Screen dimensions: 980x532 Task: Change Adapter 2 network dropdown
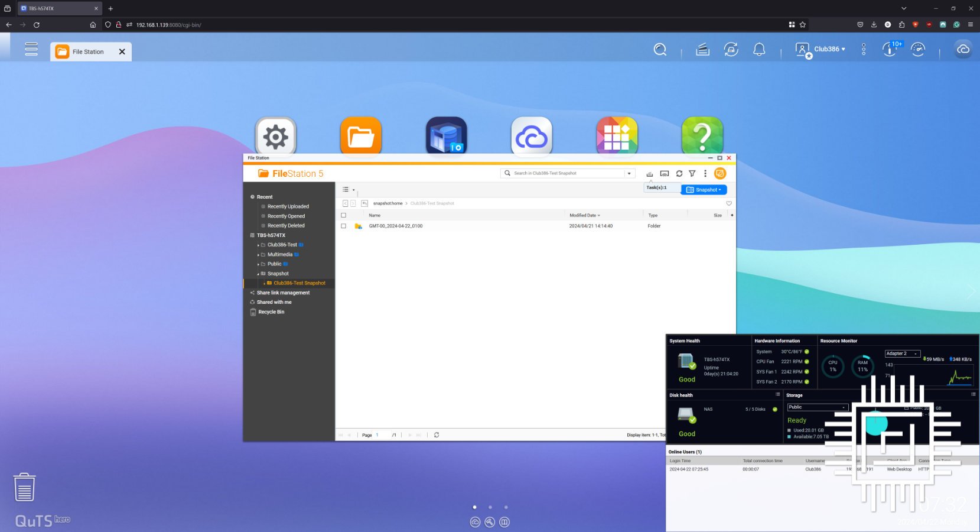[903, 353]
